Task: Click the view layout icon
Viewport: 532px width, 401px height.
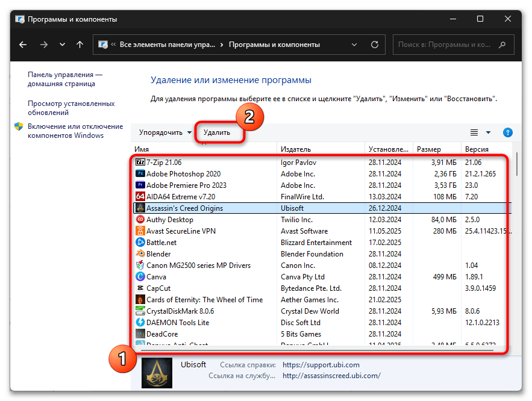Action: click(474, 132)
